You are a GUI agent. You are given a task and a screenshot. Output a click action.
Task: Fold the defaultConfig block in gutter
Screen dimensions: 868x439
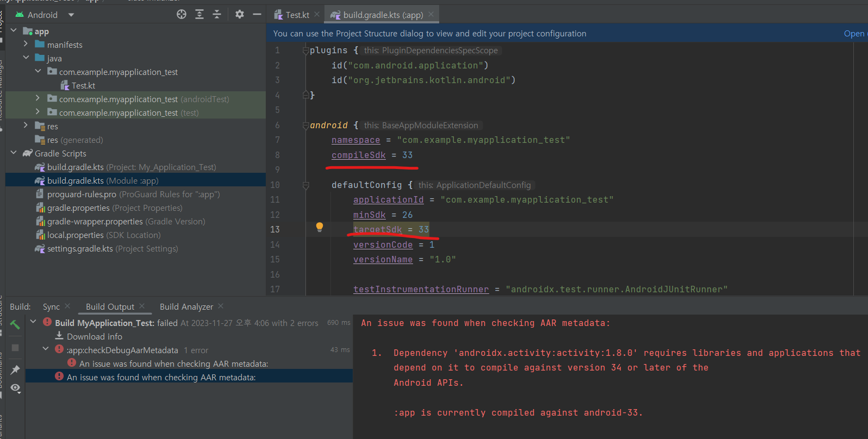tap(305, 185)
